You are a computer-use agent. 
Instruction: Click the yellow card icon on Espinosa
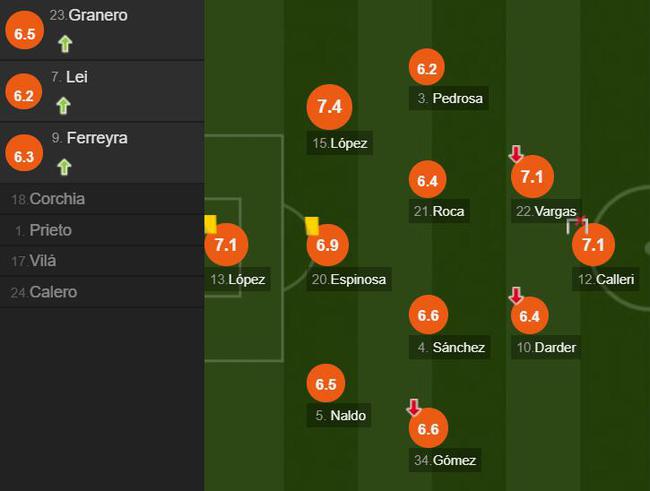pos(312,226)
